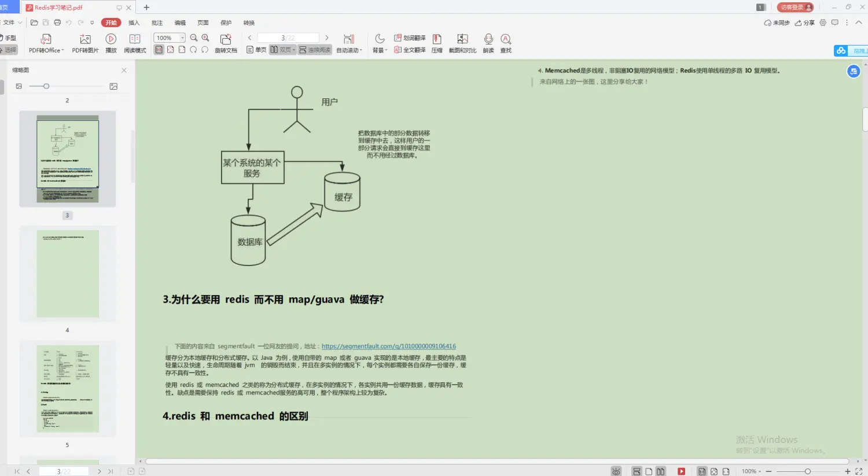
Task: Activate the 全文翻译 full-text translation
Action: click(x=410, y=50)
